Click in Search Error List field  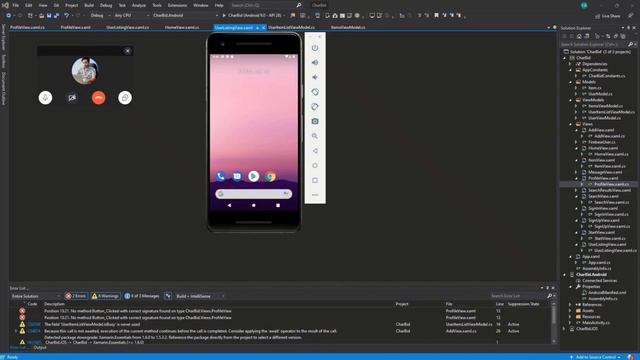point(518,296)
